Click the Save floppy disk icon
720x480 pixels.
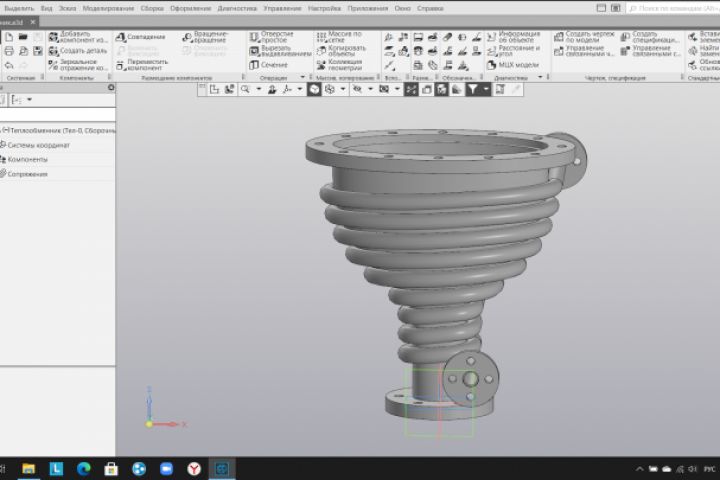tap(38, 51)
